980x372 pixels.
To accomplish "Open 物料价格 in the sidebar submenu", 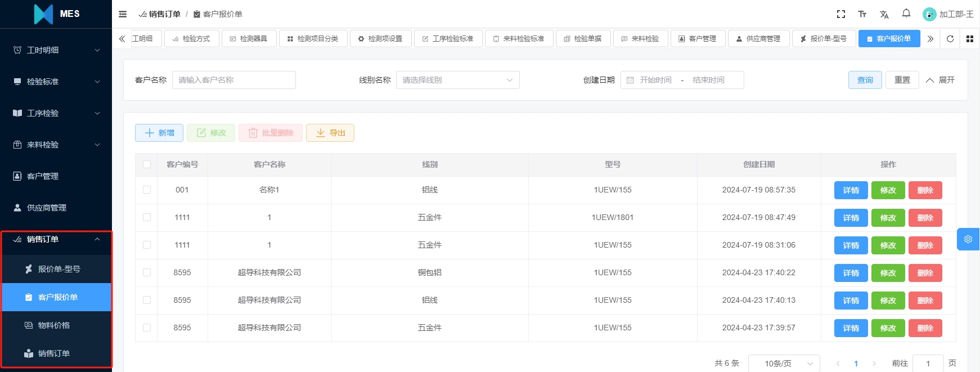I will [56, 325].
